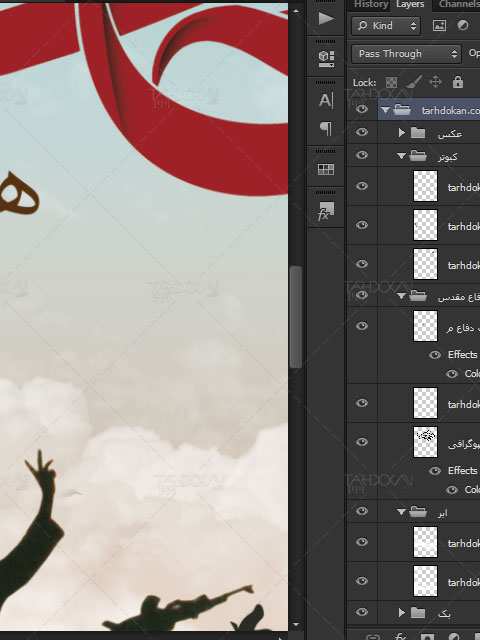480x640 pixels.
Task: Hide the دفاع م layer
Action: point(362,326)
